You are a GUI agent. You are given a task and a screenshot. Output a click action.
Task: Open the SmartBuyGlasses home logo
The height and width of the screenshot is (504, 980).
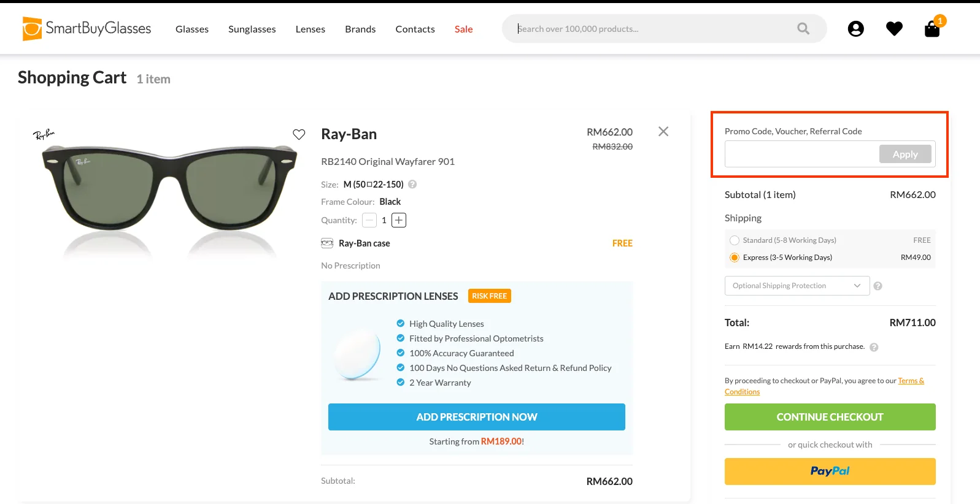(x=87, y=28)
